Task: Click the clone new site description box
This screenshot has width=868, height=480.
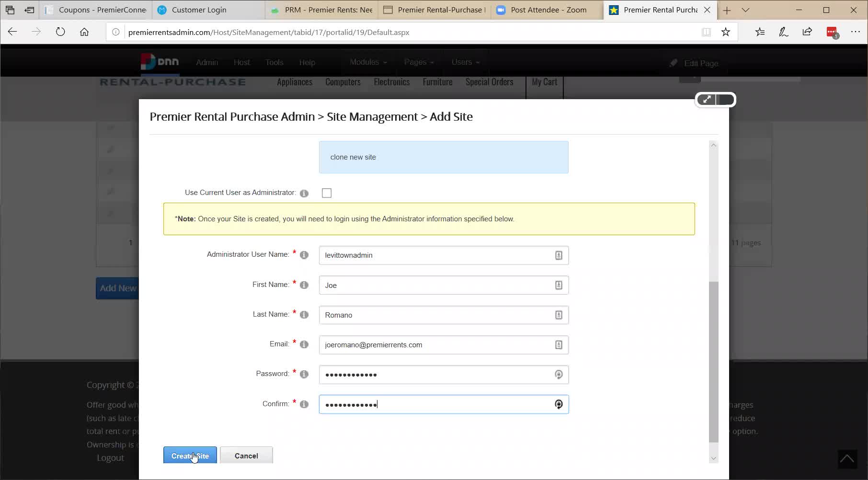Action: (444, 157)
